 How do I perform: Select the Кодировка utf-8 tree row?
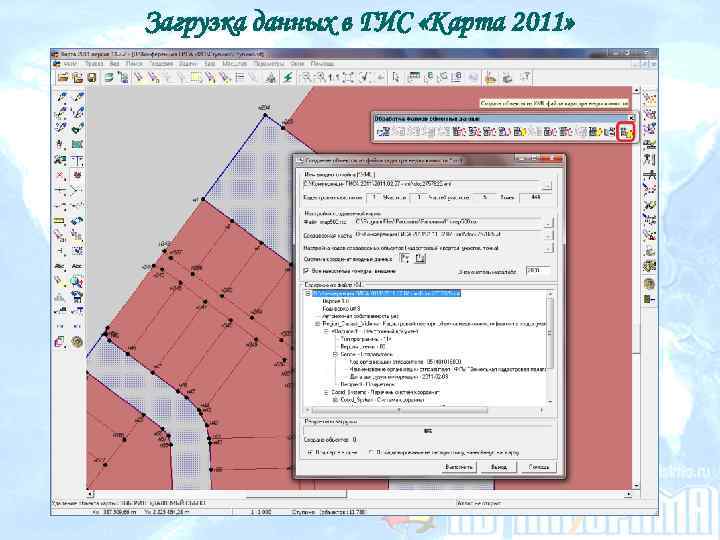coord(341,309)
